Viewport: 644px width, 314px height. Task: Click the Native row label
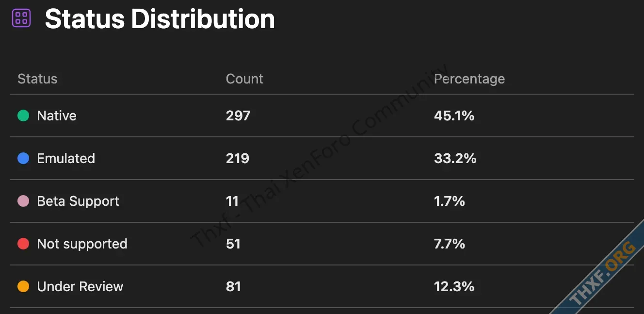pos(57,116)
